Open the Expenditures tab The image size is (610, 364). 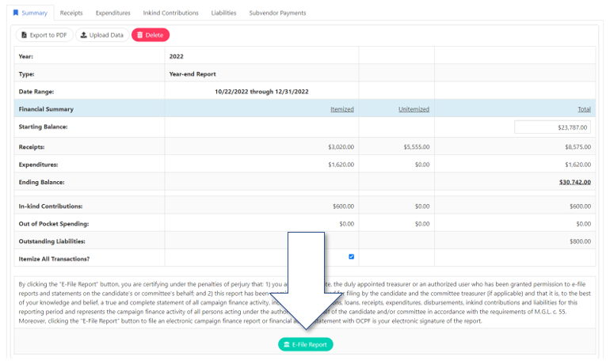pos(112,13)
